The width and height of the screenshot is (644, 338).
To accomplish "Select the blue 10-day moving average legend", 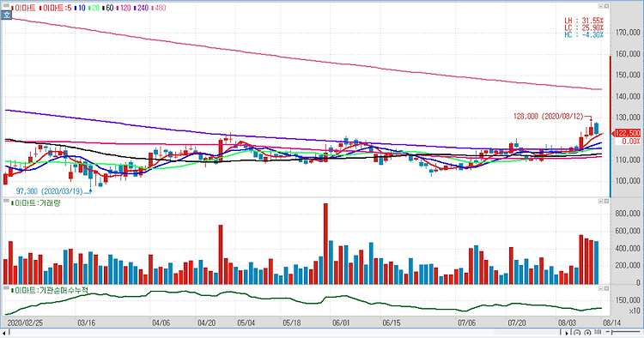I will coord(80,8).
